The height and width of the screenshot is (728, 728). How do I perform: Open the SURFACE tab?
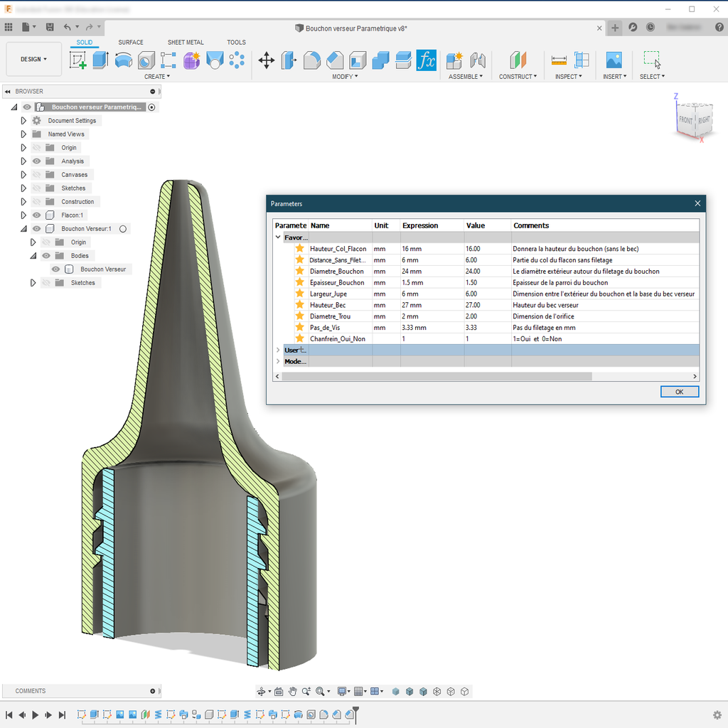(x=131, y=43)
